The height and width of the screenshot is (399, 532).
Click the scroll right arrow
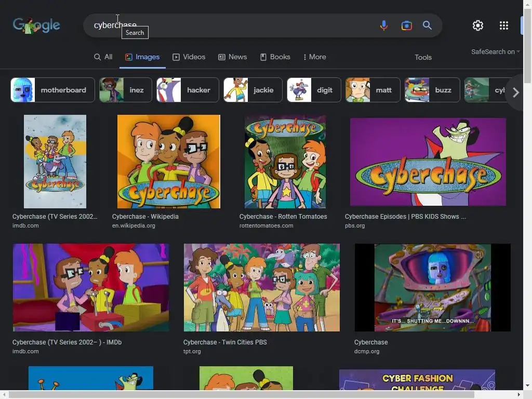(519, 395)
